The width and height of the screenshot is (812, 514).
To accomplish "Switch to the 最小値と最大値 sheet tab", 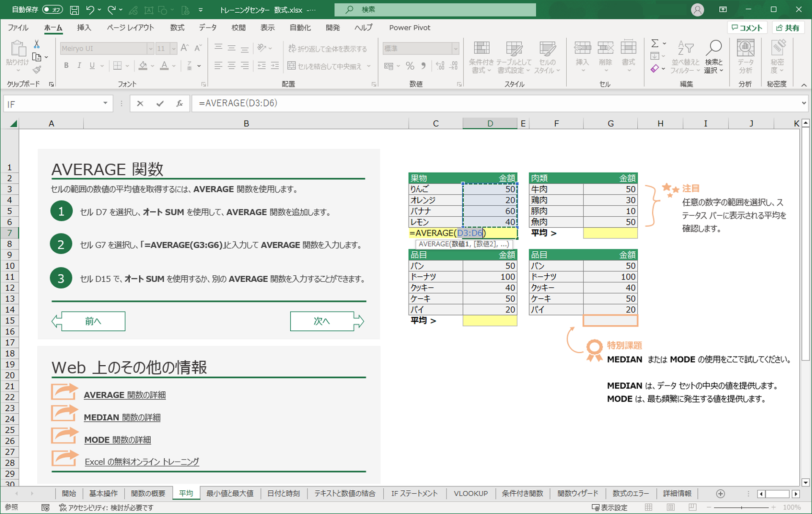I will (x=230, y=494).
